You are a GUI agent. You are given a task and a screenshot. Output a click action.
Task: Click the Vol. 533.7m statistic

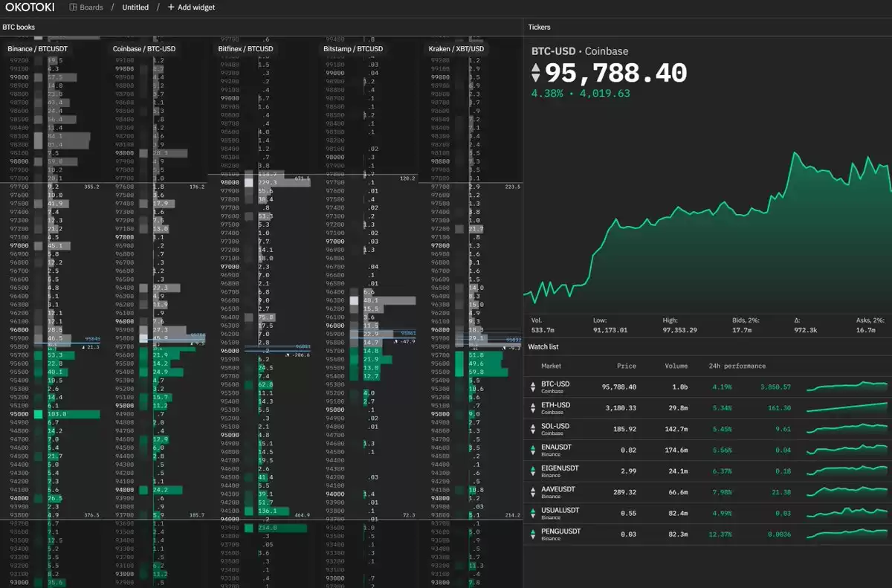(544, 325)
